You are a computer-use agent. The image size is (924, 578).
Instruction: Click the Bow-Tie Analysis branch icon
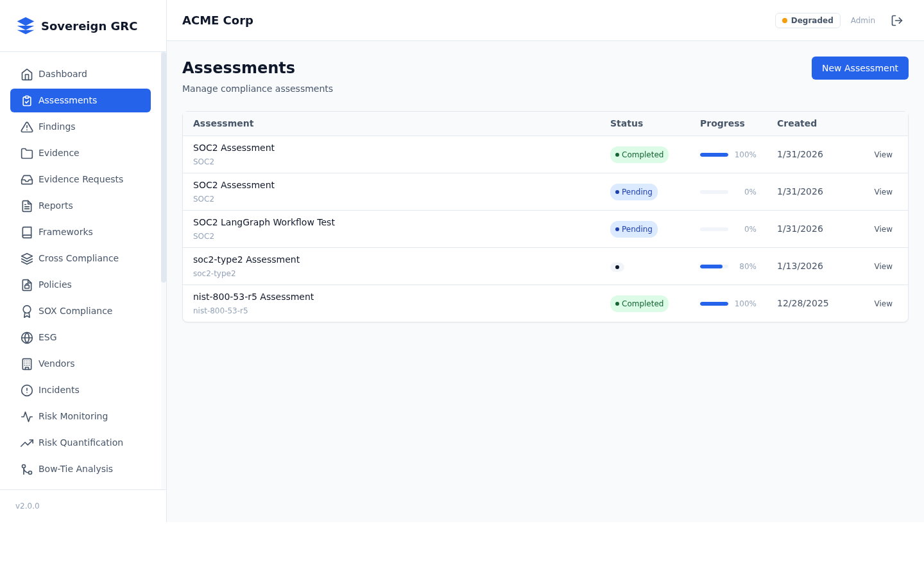pos(27,469)
